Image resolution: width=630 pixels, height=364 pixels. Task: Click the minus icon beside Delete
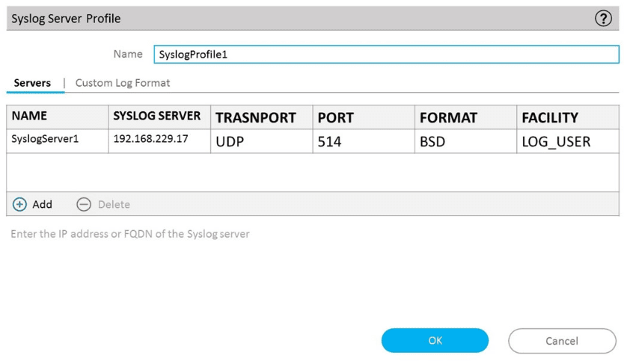[x=84, y=204]
